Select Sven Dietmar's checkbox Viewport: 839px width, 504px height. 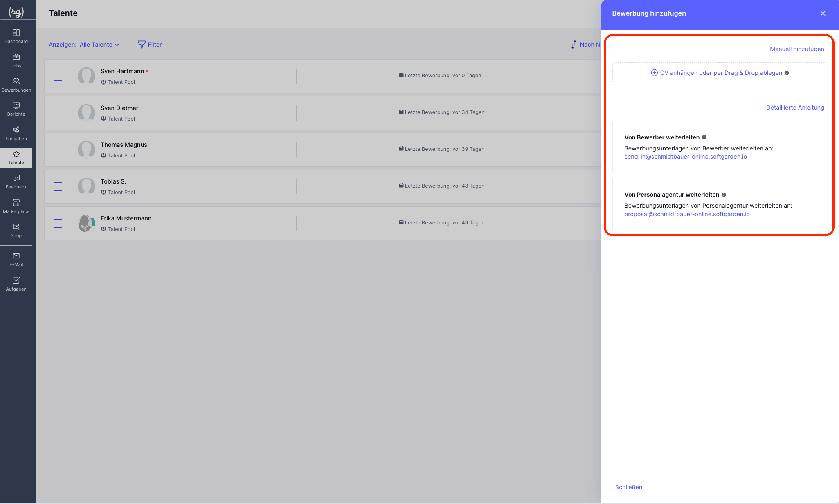[58, 113]
